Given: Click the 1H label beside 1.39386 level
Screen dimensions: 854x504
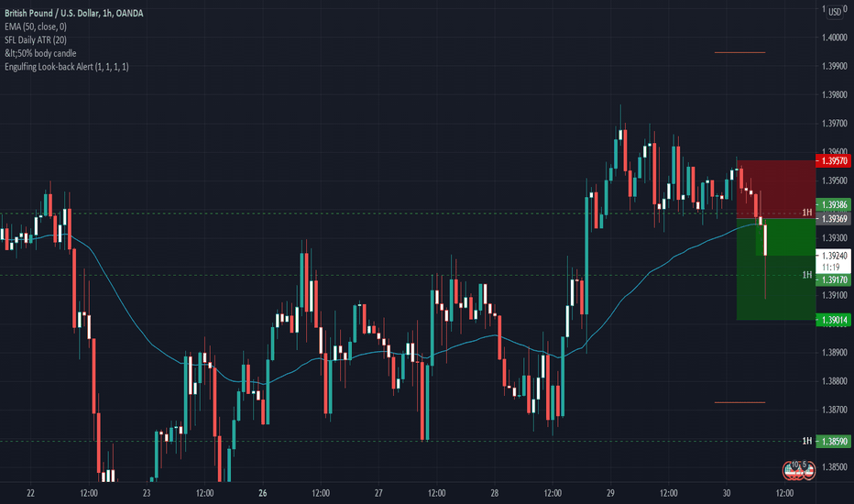Looking at the screenshot, I should tap(806, 213).
